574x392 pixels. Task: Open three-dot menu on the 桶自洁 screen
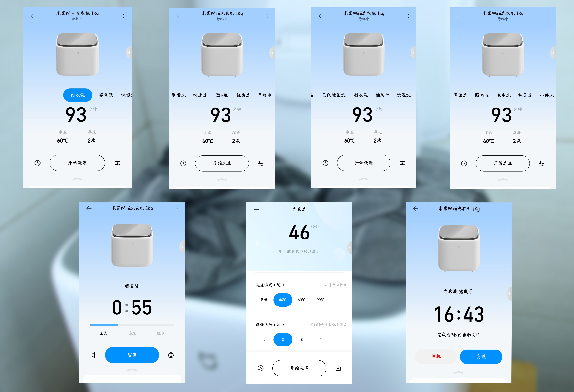(177, 208)
